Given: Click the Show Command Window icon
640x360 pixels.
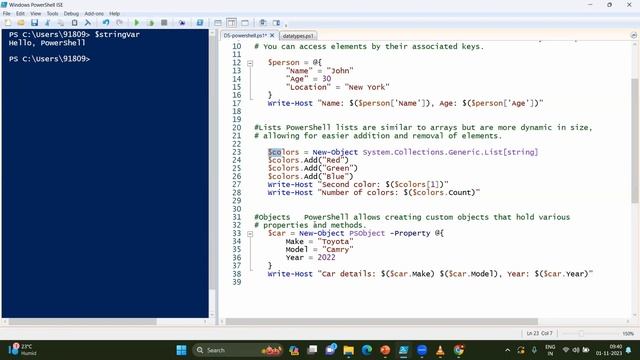Looking at the screenshot, I should (263, 23).
